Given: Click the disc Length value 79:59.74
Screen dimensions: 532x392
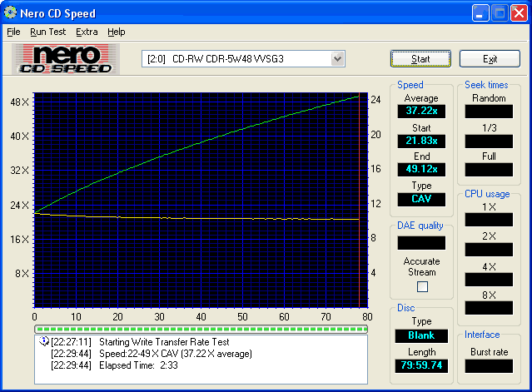Looking at the screenshot, I should coord(421,365).
